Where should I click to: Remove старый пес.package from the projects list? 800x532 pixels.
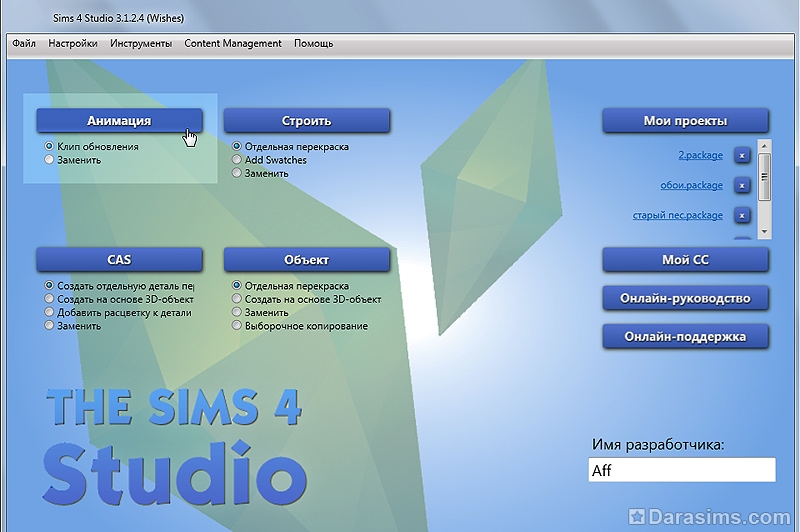[x=742, y=215]
